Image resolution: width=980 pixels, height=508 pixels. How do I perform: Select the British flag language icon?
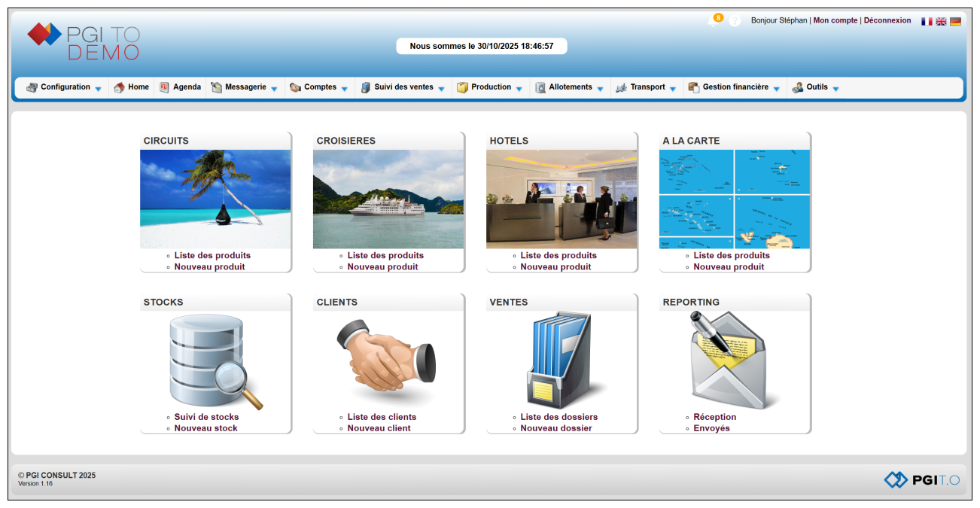click(x=941, y=22)
